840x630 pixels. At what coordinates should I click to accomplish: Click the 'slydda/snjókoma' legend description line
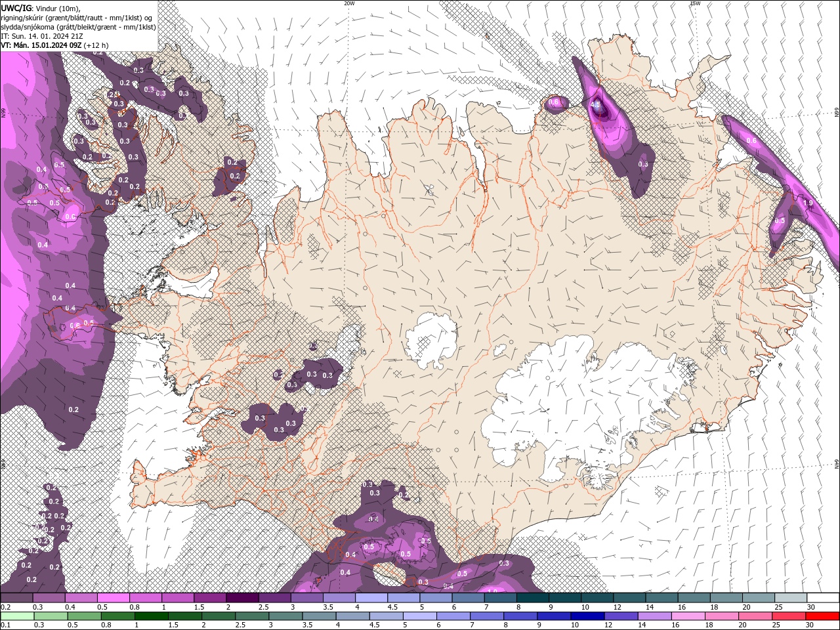click(78, 27)
